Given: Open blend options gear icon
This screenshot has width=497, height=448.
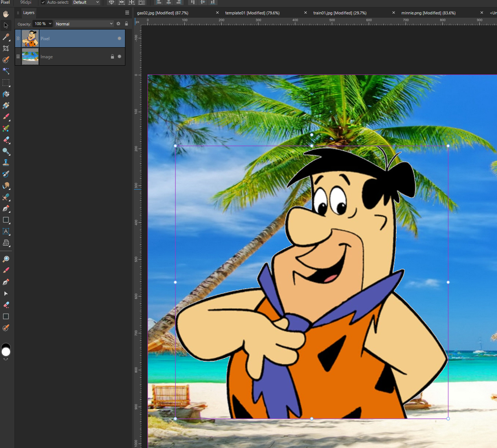Looking at the screenshot, I should pyautogui.click(x=118, y=24).
